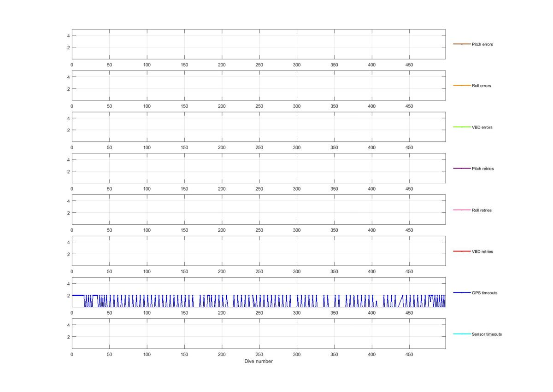Click the Pitch errors legend label
This screenshot has height=392, width=553.
click(x=482, y=45)
